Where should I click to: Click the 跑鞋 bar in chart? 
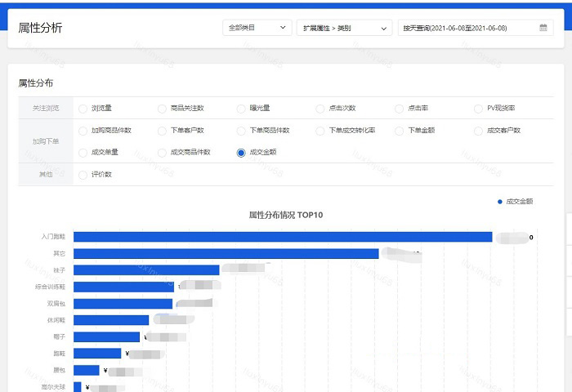pyautogui.click(x=97, y=353)
